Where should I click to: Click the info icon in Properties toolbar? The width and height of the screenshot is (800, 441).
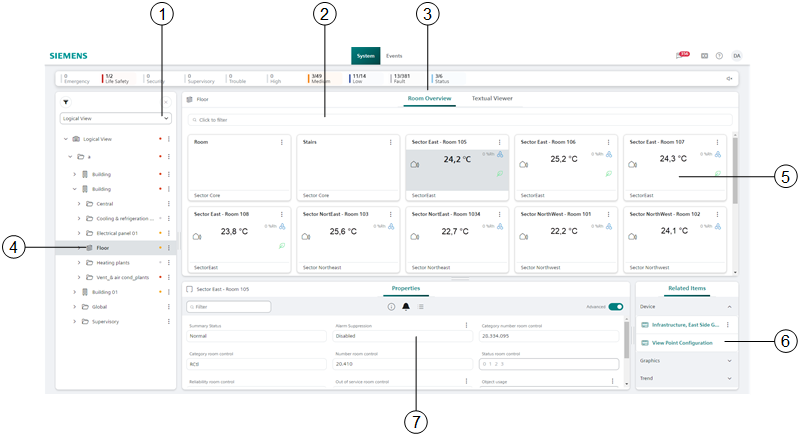(x=391, y=307)
